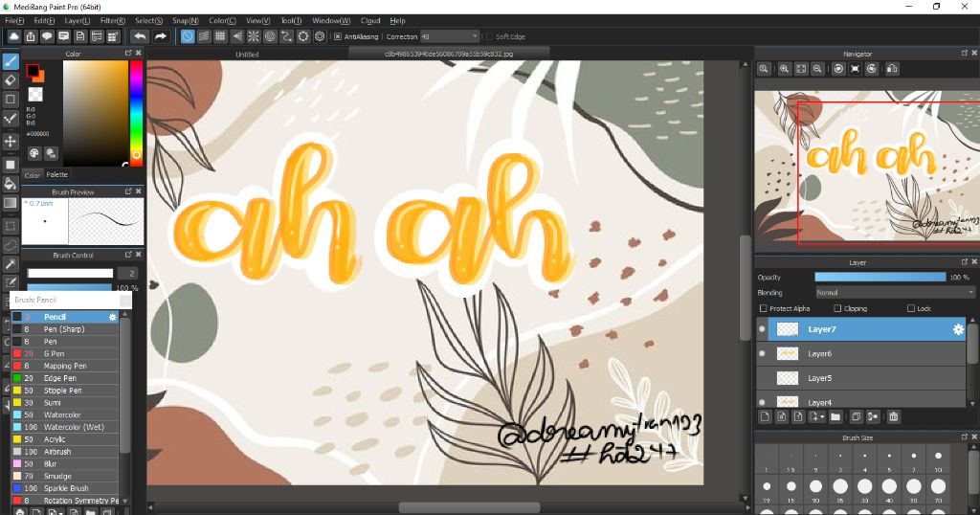Image resolution: width=980 pixels, height=515 pixels.
Task: Duplicate layer using the layer panel icon
Action: click(x=857, y=416)
